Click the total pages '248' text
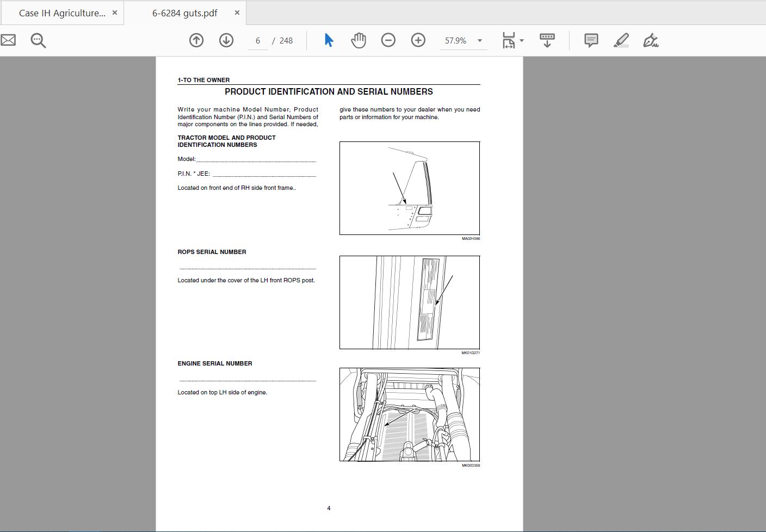Screen dimensions: 766x532 click(286, 41)
